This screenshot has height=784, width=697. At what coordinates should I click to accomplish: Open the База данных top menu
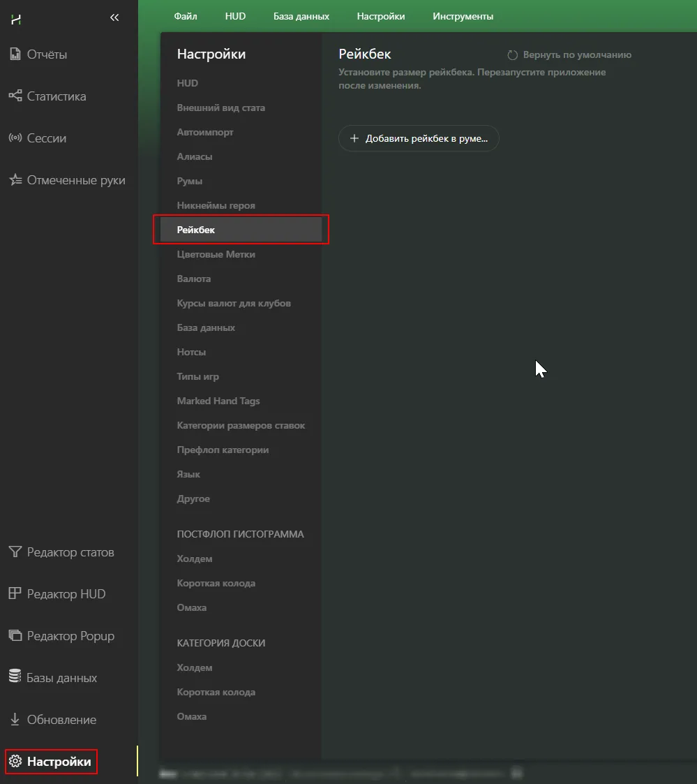pyautogui.click(x=301, y=16)
